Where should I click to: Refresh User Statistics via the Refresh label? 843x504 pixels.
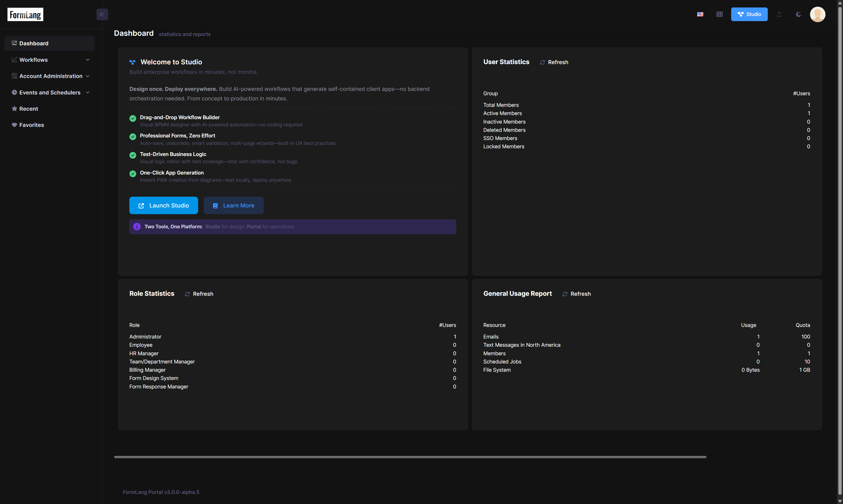(x=558, y=62)
